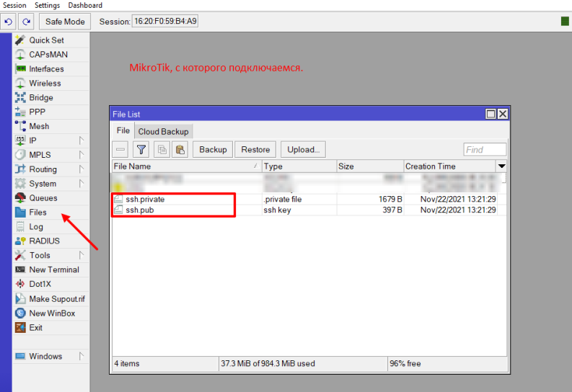Click the Type column header
Viewport: 572px width, 392px height.
[x=299, y=166]
